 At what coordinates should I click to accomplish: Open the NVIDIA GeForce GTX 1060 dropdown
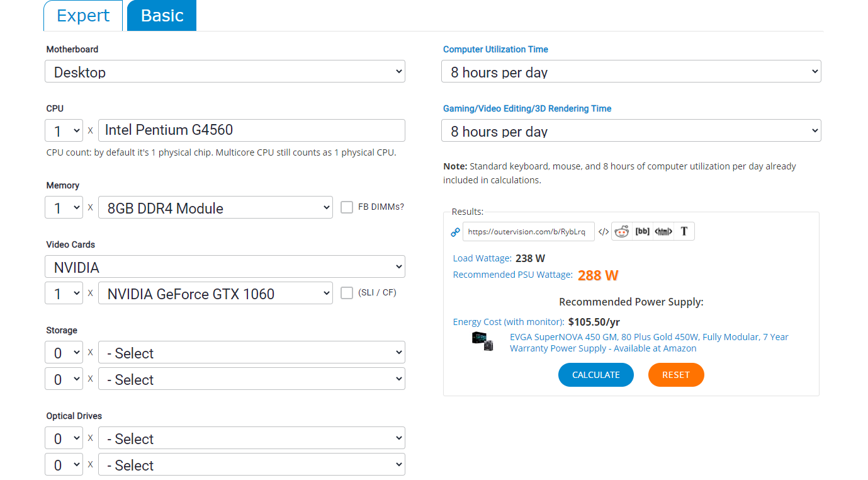coord(215,293)
